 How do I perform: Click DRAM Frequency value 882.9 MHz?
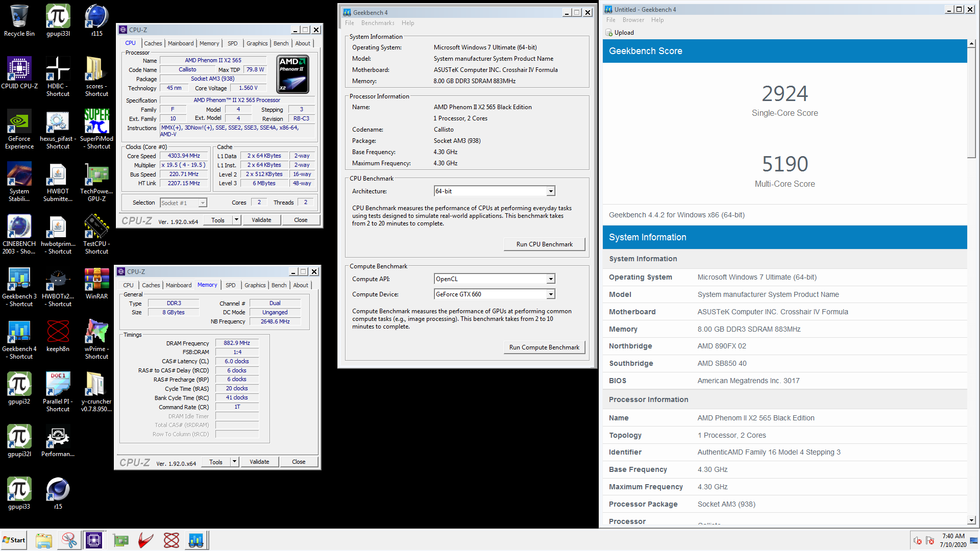pos(237,343)
